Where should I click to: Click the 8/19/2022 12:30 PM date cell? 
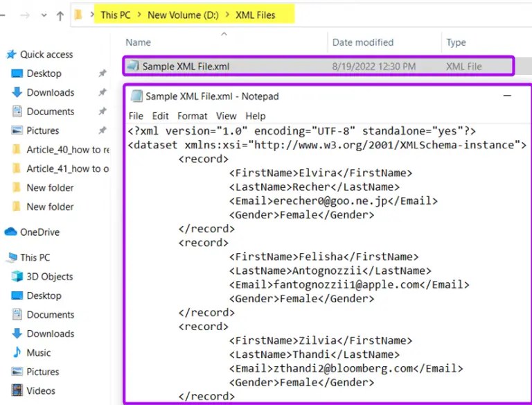[x=373, y=67]
